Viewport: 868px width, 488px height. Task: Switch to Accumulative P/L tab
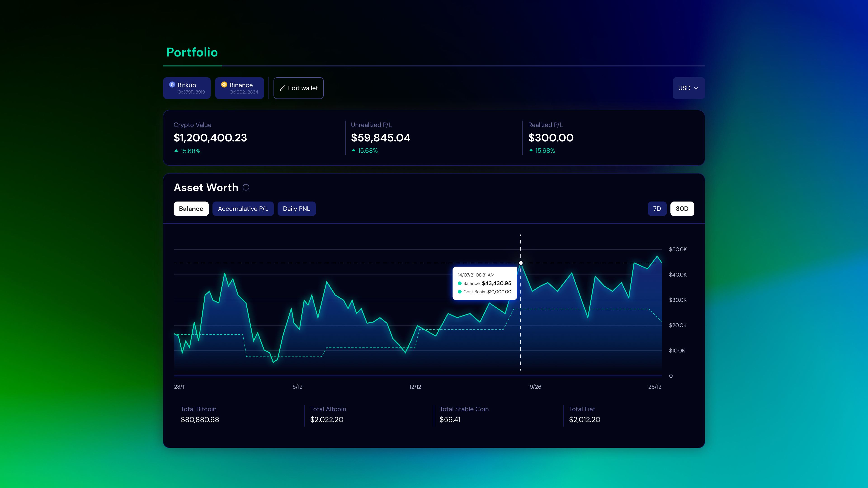tap(243, 209)
